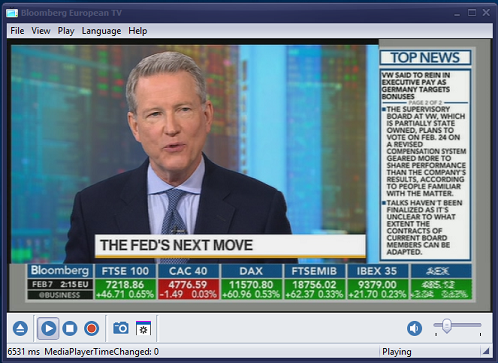Open the View menu

click(x=41, y=31)
